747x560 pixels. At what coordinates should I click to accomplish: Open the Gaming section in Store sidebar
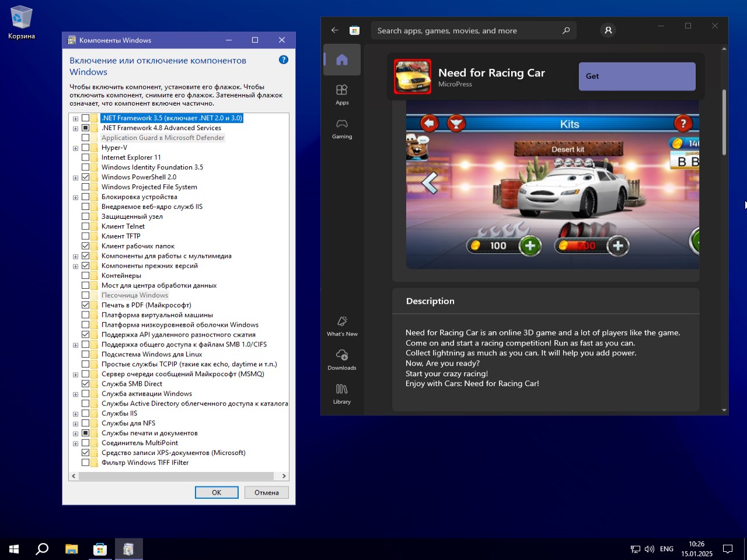tap(342, 128)
